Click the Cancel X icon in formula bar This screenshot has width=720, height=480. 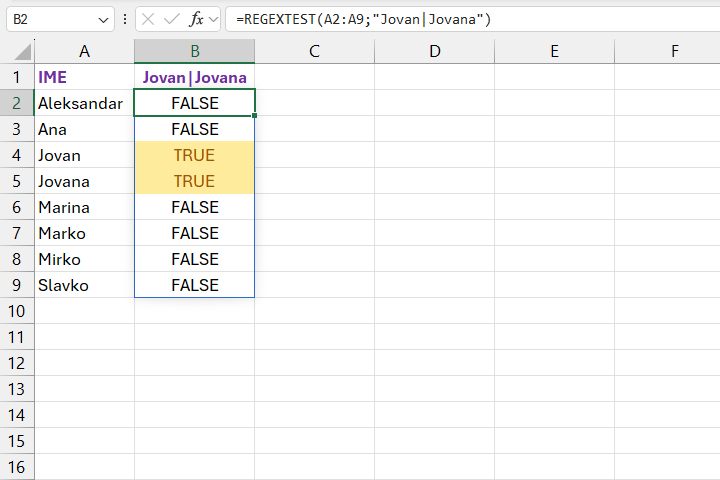point(148,19)
